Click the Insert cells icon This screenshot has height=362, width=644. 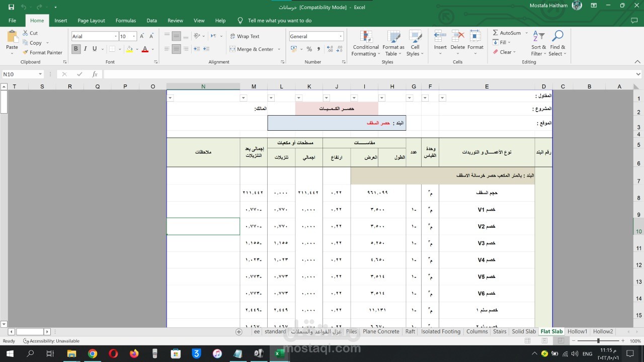click(440, 37)
